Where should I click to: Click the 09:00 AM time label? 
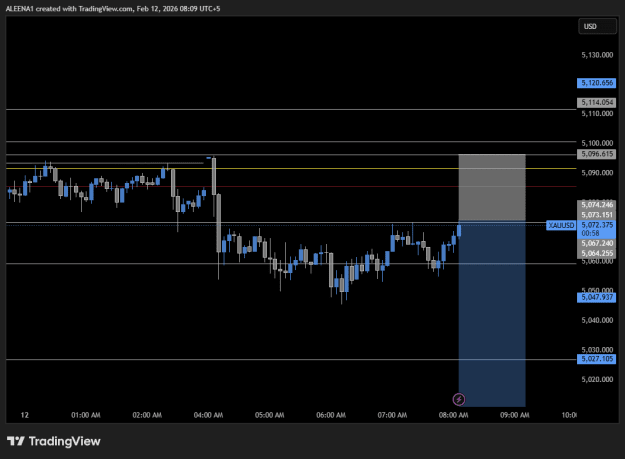(515, 415)
